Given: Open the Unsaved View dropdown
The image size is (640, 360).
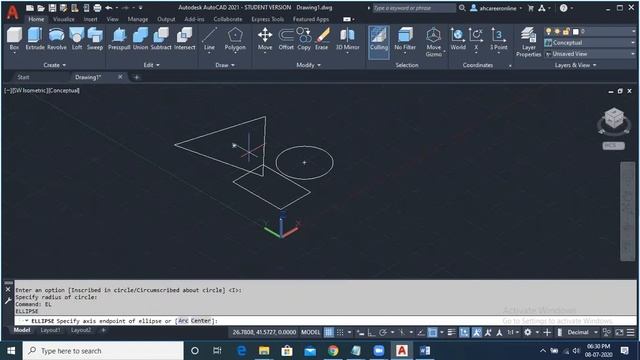Looking at the screenshot, I should pos(590,53).
